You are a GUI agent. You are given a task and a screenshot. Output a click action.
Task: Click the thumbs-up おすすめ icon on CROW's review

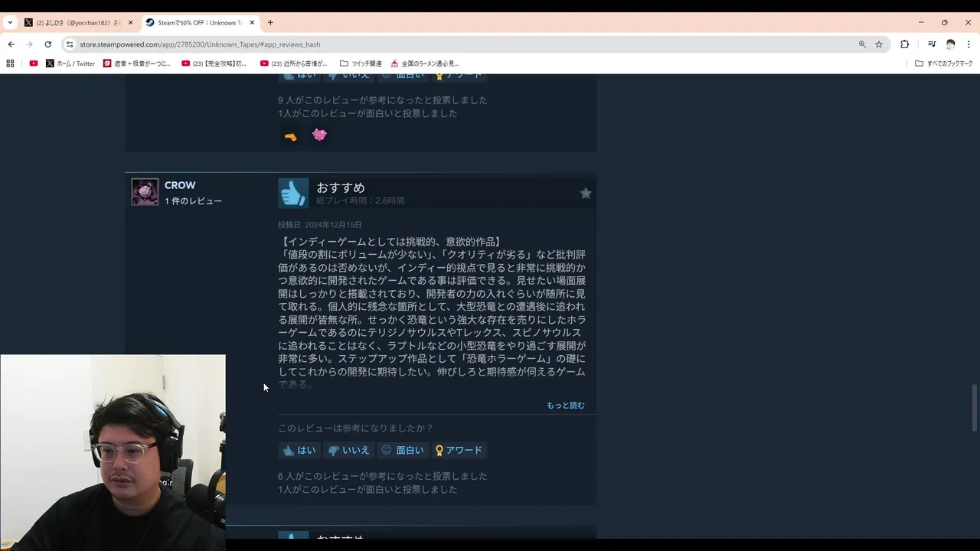point(293,193)
